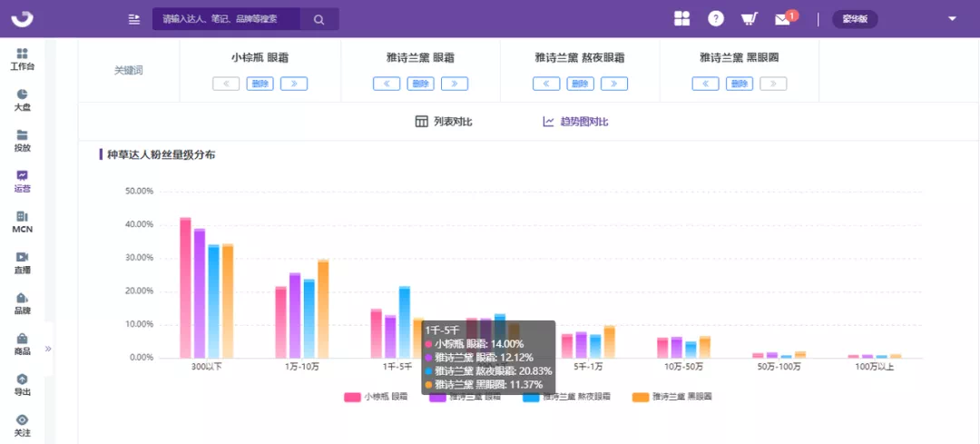This screenshot has width=980, height=444.
Task: Move 雅诗兰黛 熬夜眼霜 keyword right
Action: pyautogui.click(x=614, y=84)
